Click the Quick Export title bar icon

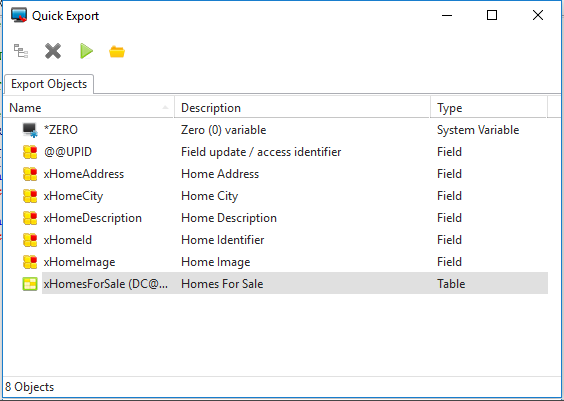19,15
